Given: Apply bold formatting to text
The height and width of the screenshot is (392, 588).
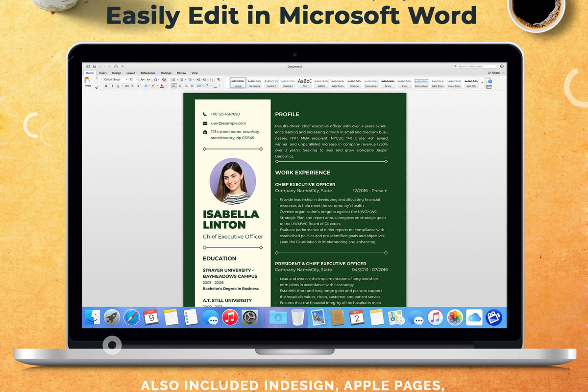Looking at the screenshot, I should (x=106, y=86).
